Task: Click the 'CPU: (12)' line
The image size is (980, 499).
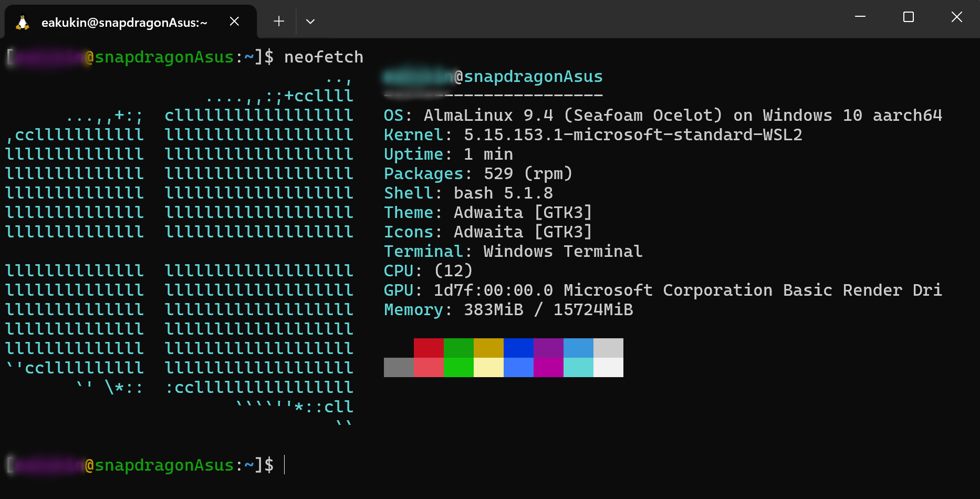Action: (428, 271)
